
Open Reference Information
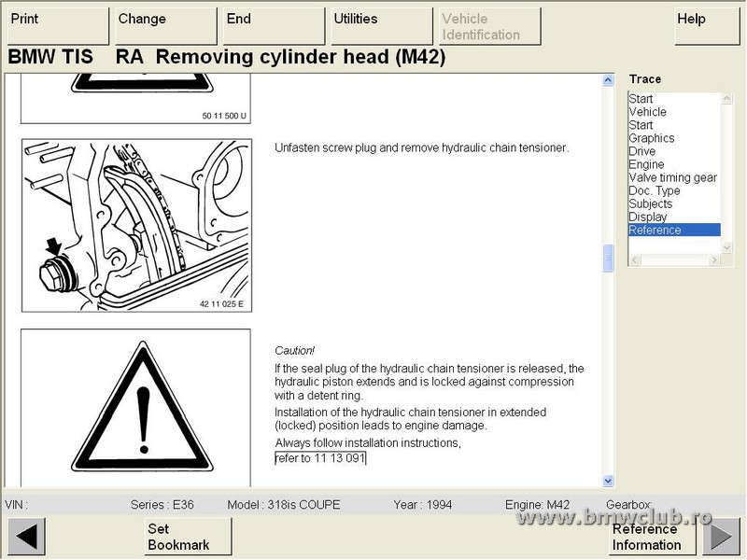pos(646,538)
